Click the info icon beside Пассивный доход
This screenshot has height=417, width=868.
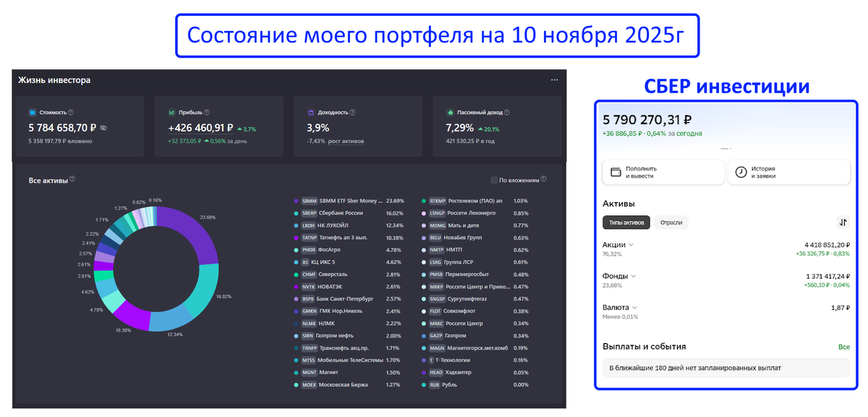click(x=506, y=113)
